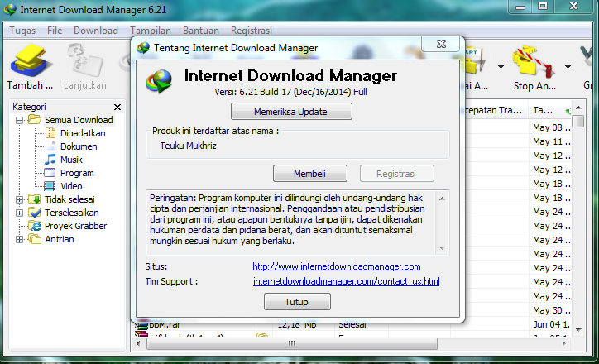599x364 pixels.
Task: Click the IDM icon in main title bar
Action: click(9, 9)
